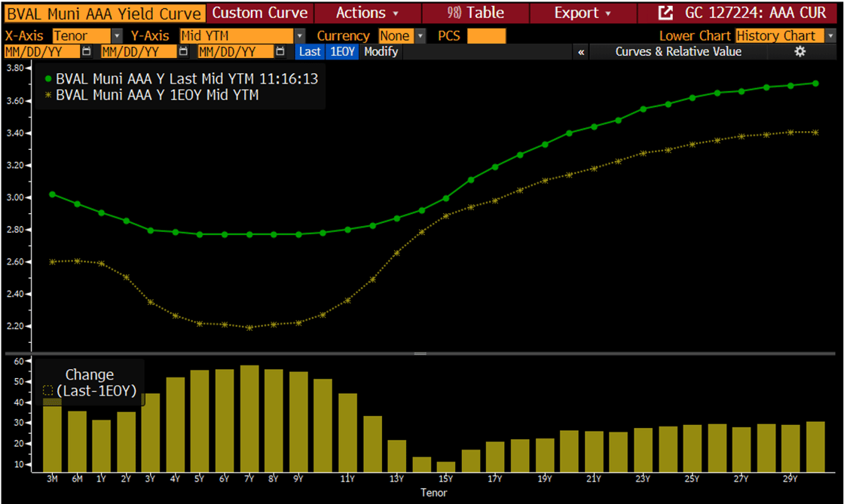Click the '60' lower chart axis value

tap(18, 362)
